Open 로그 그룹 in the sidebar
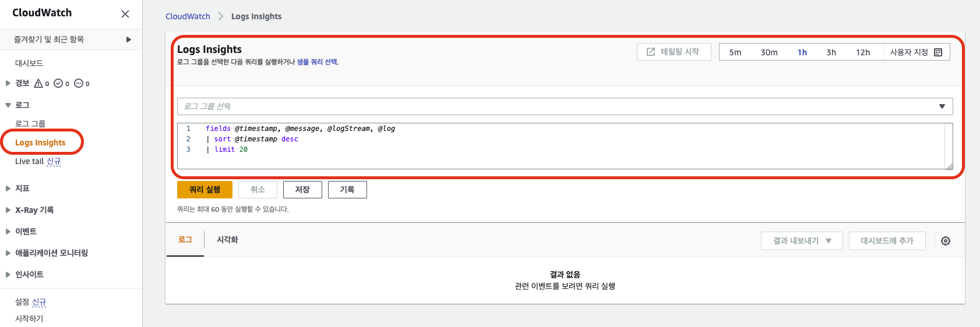The image size is (980, 327). click(30, 123)
